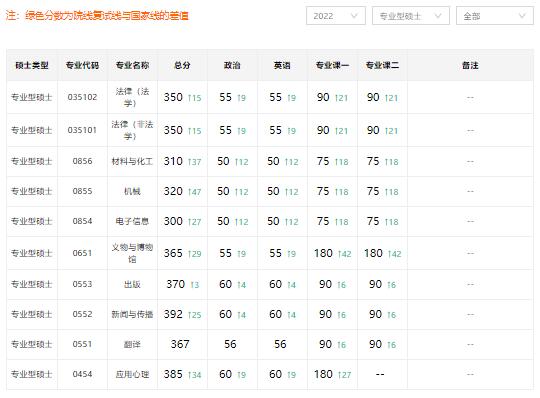Click 英语 score 56 in 翻译 row

tap(280, 344)
